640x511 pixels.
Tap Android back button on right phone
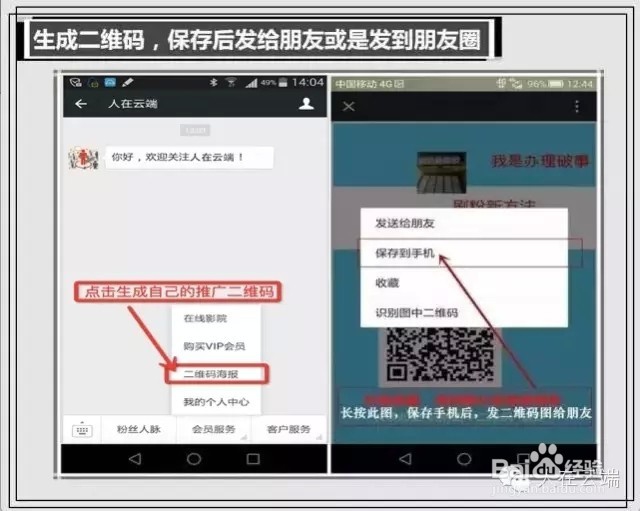(x=405, y=459)
